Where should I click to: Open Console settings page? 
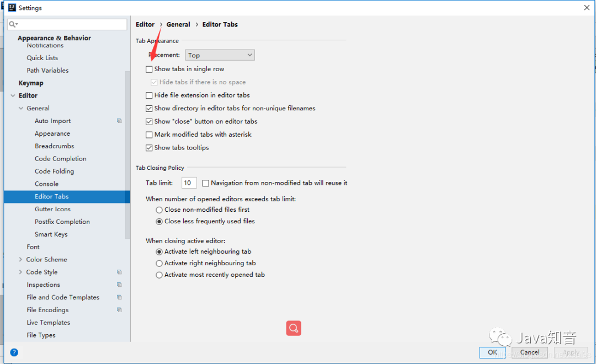click(47, 184)
